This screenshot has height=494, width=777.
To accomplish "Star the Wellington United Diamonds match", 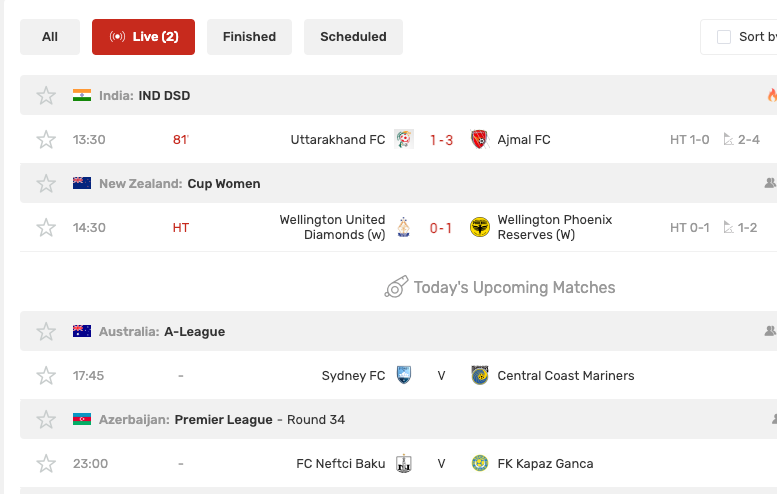I will pyautogui.click(x=46, y=228).
